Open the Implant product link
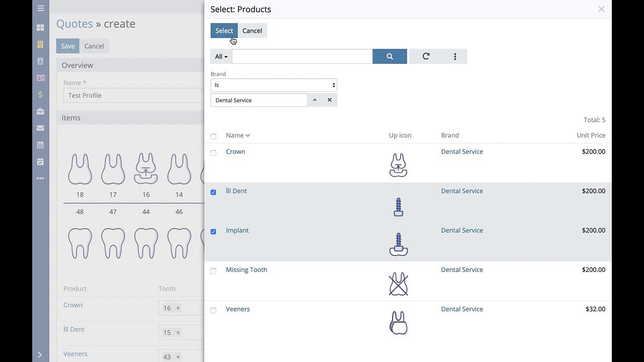 [x=237, y=230]
